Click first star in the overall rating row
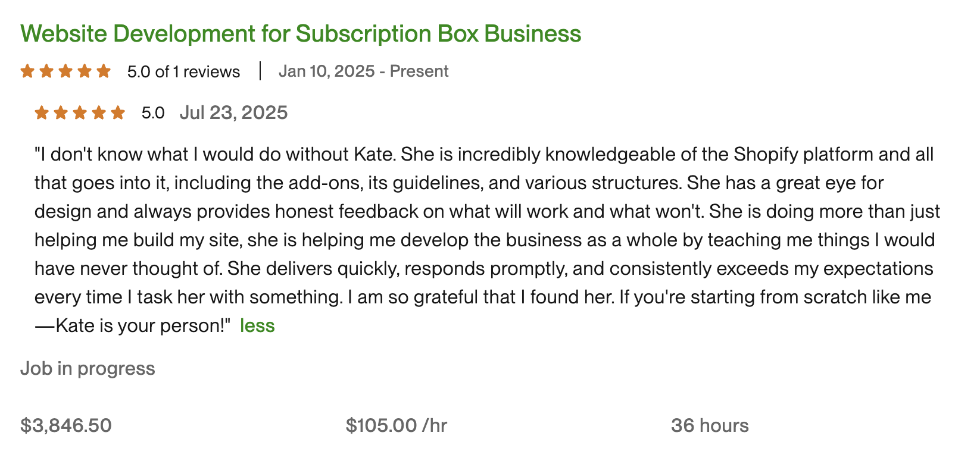The width and height of the screenshot is (980, 464). (27, 71)
